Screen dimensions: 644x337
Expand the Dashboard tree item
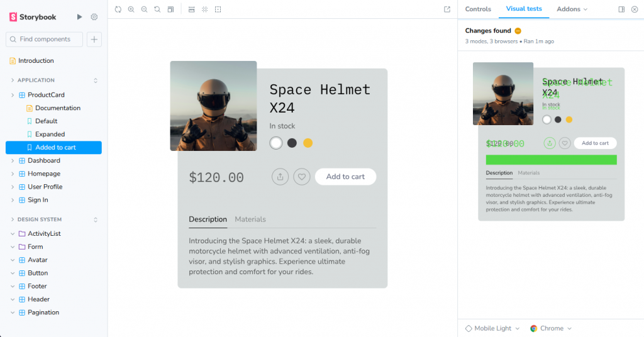pyautogui.click(x=13, y=160)
